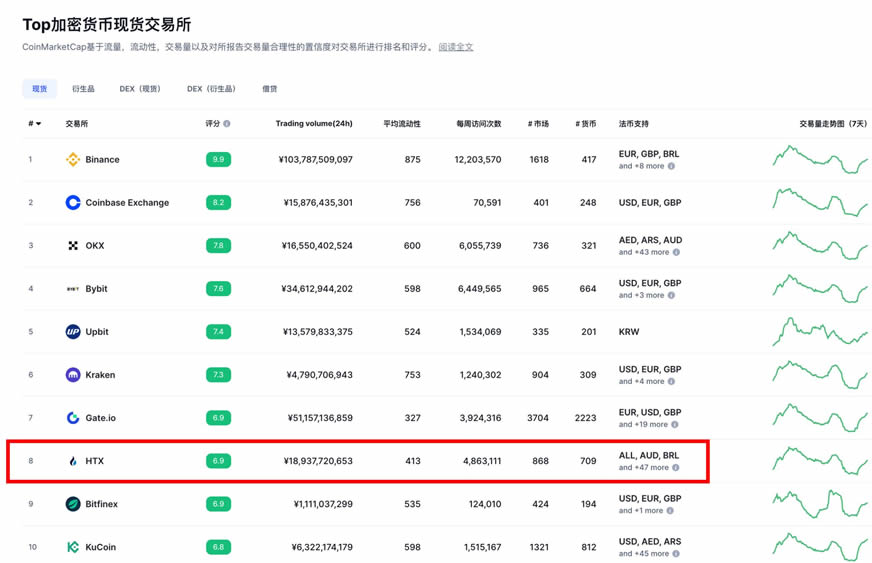
Task: Sort table by the # rank column arrow
Action: tap(38, 124)
